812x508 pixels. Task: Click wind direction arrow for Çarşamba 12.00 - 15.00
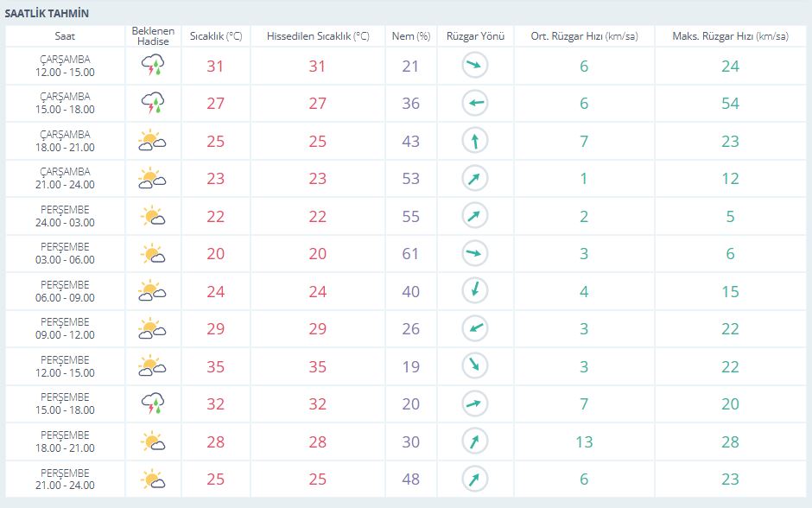pos(475,66)
